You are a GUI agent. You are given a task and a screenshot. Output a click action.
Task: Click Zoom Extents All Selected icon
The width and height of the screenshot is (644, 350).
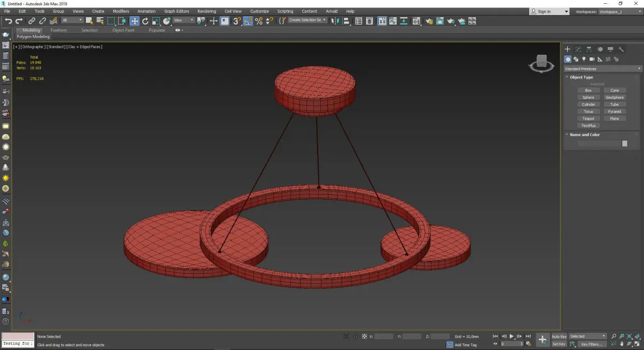[636, 336]
